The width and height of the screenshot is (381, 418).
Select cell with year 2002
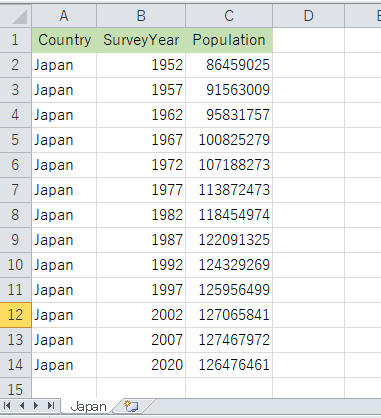pyautogui.click(x=141, y=315)
